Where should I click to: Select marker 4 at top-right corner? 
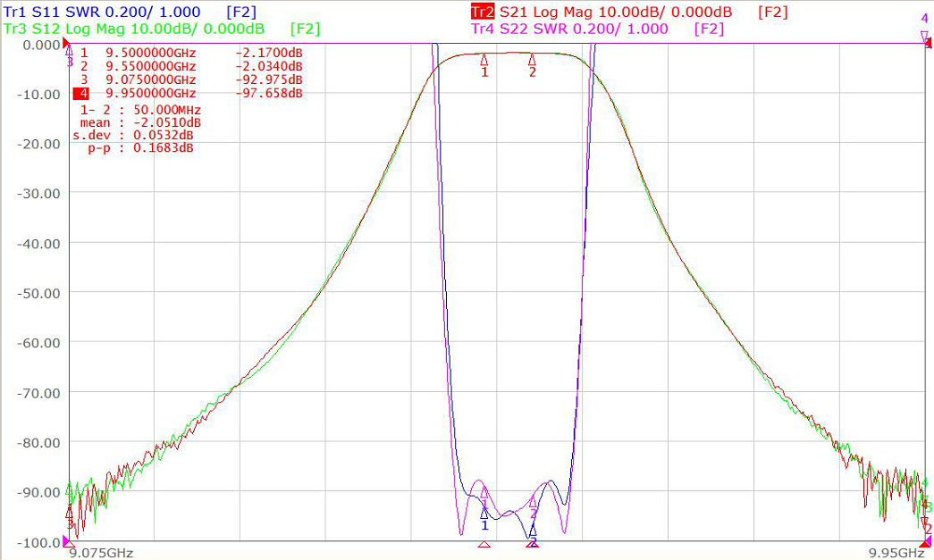pyautogui.click(x=924, y=37)
